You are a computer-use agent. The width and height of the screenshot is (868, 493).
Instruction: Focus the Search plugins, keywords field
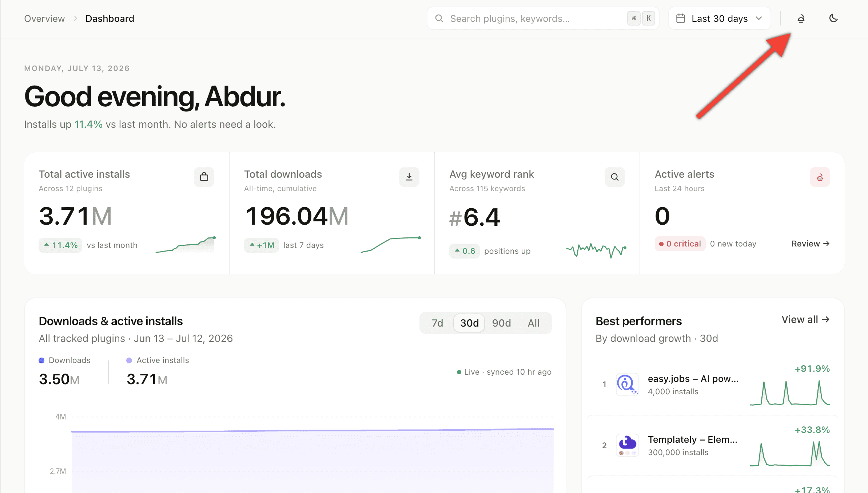coord(543,19)
